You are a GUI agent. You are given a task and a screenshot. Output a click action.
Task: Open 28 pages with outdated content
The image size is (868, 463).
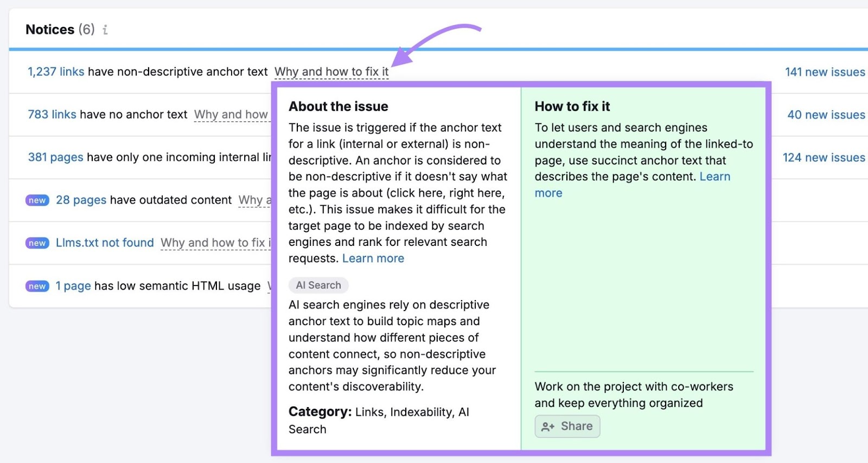coord(81,200)
